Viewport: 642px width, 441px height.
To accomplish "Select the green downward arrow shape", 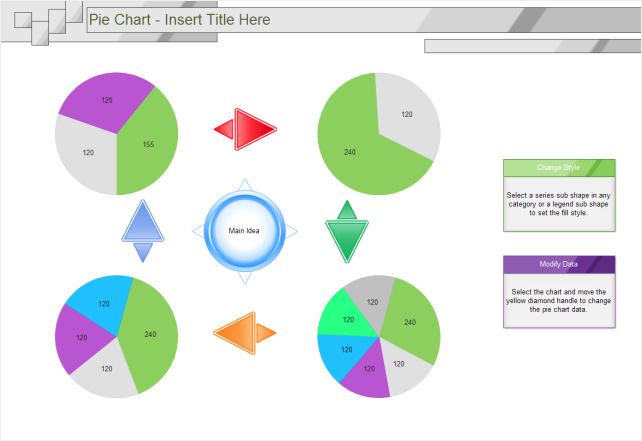I will coord(347,232).
